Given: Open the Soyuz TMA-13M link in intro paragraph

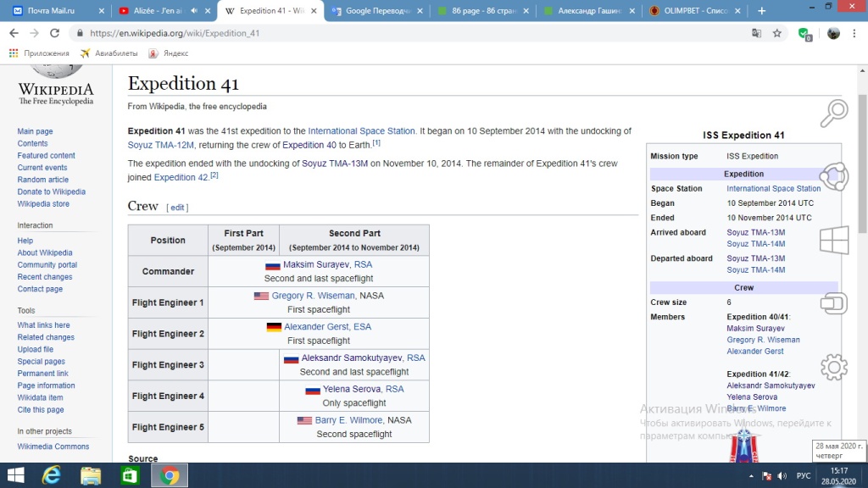Looking at the screenshot, I should click(334, 164).
